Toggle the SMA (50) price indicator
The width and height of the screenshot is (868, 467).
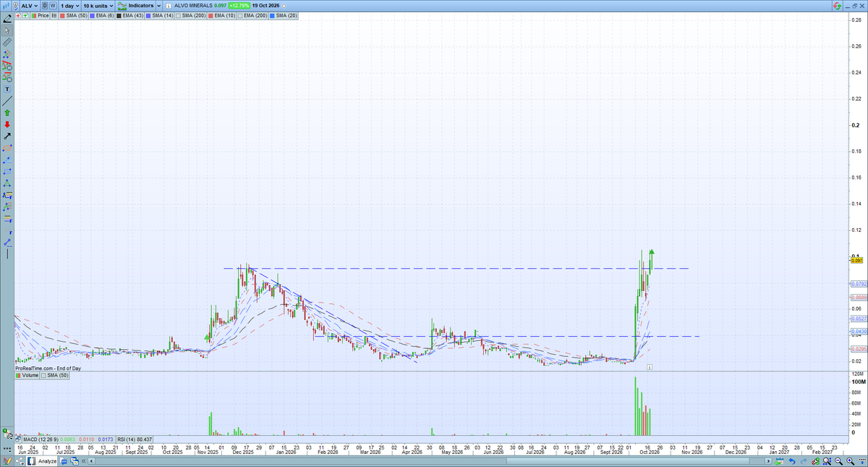point(73,15)
